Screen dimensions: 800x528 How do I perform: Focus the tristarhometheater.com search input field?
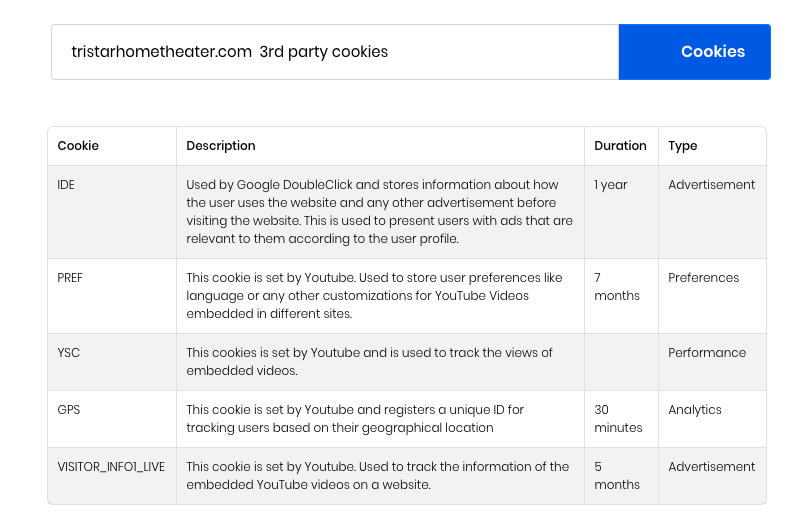tap(335, 52)
